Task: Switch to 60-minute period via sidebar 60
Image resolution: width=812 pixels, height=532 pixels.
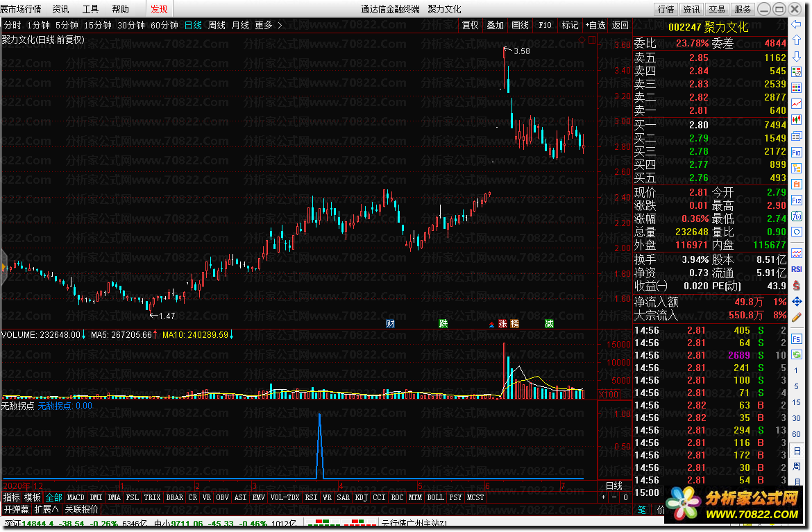Action: coord(797,434)
